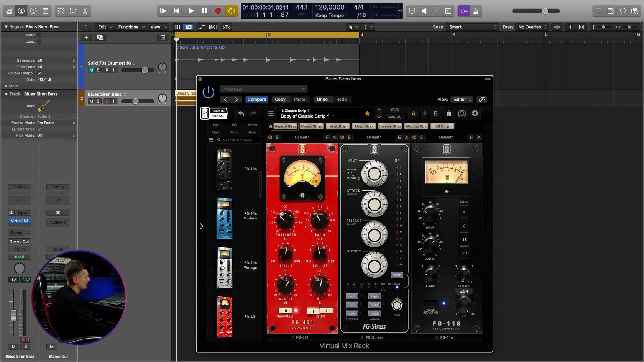Screen dimensions: 644x362
Task: Click the SAVE AS preset button
Action: (394, 117)
